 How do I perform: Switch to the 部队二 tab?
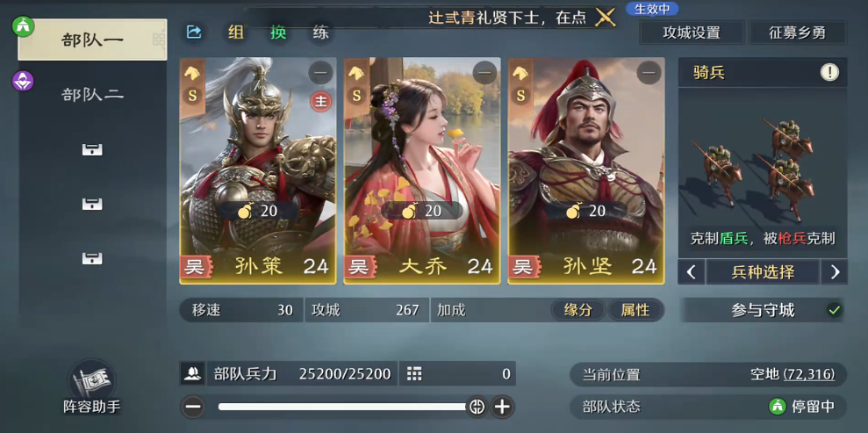(x=92, y=95)
